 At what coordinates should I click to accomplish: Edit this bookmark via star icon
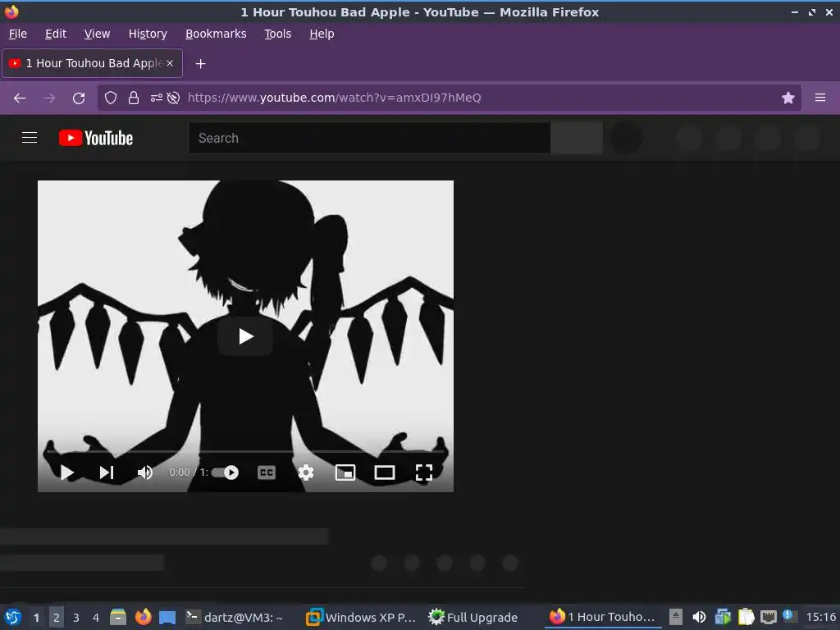coord(788,98)
